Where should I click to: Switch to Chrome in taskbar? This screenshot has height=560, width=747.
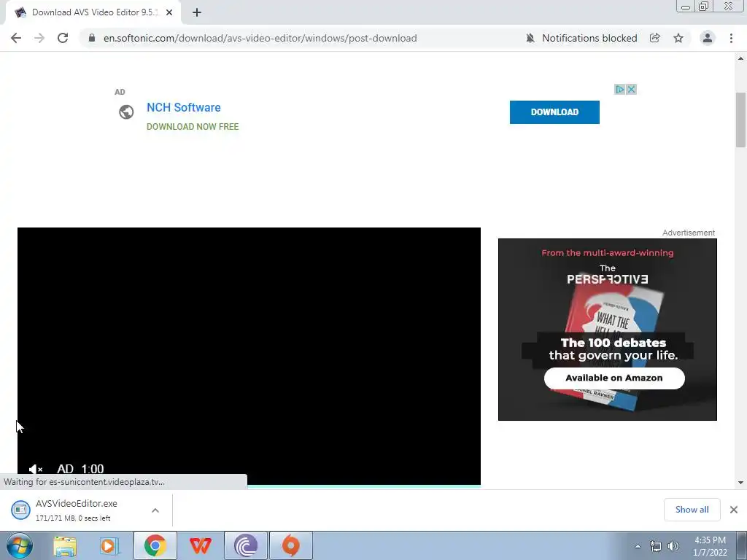tap(155, 545)
